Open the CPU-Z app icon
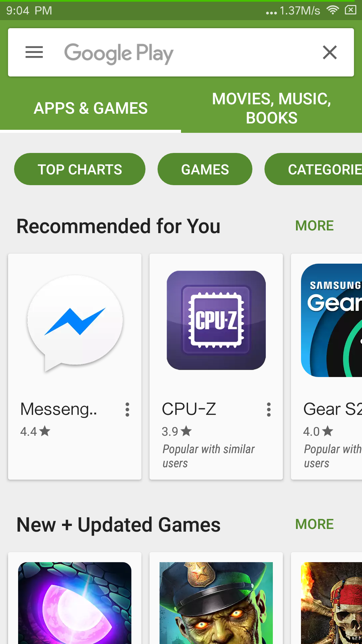Screen dimensions: 362x644 tap(216, 320)
